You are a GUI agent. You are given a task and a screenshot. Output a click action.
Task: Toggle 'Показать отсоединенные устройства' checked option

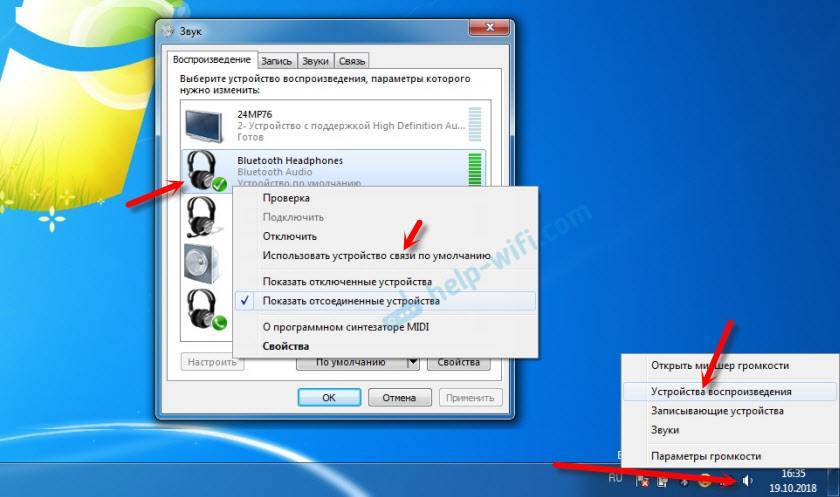350,301
